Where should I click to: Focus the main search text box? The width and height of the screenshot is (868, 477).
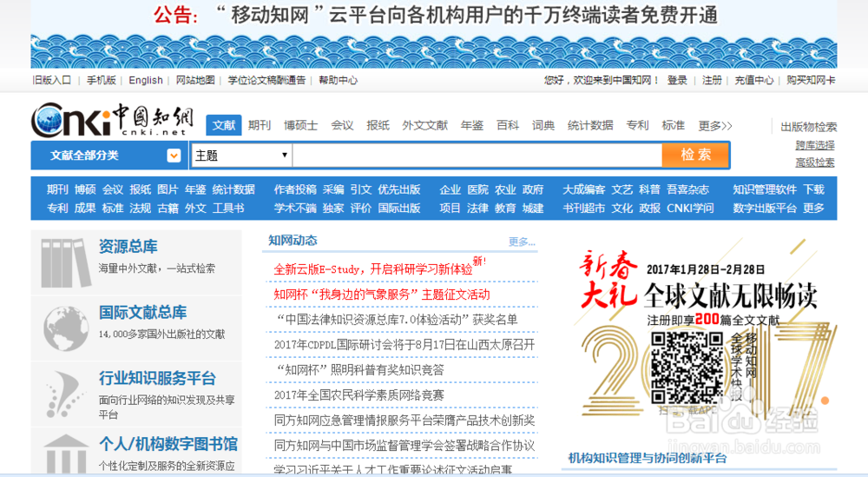pyautogui.click(x=477, y=156)
